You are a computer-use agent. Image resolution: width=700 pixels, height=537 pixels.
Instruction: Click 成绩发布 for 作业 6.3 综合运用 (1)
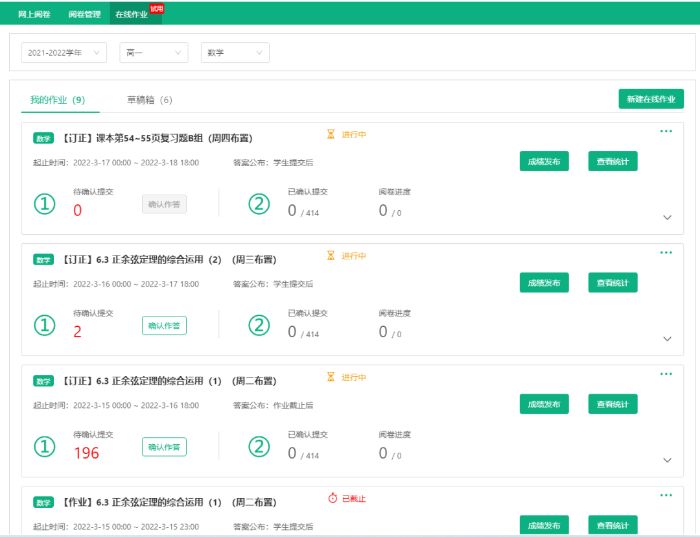click(x=544, y=525)
